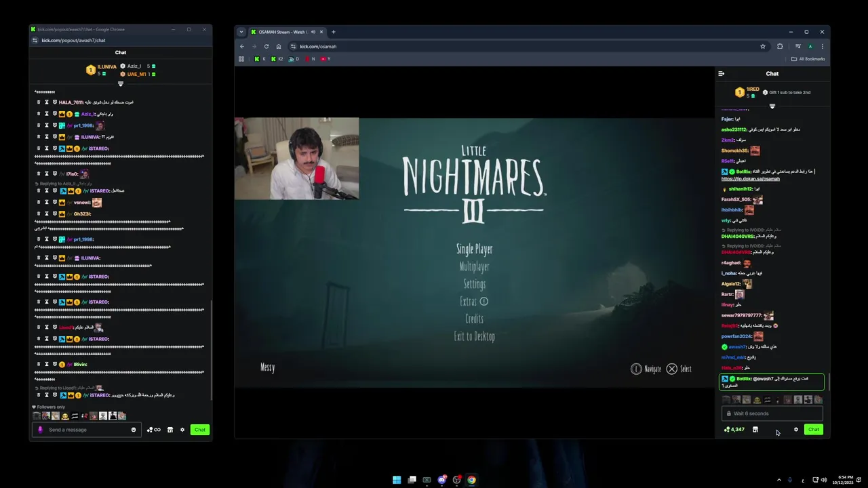Open popout chat settings gear
The height and width of the screenshot is (488, 868).
182,430
